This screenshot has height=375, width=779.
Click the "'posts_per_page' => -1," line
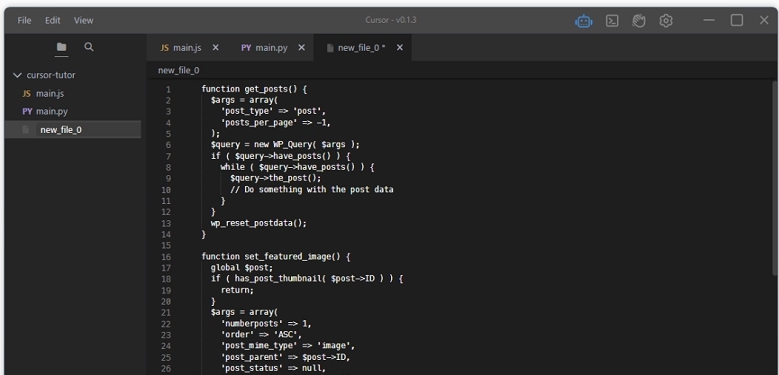click(276, 123)
